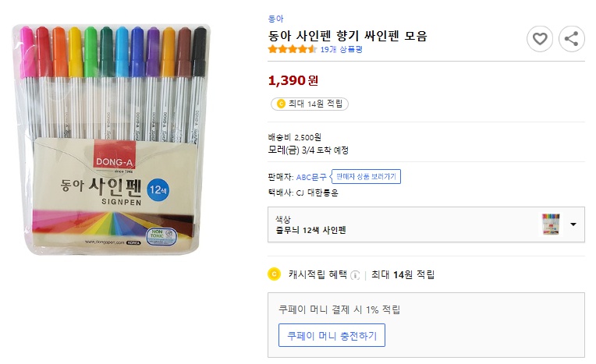Click the share icon button

[x=572, y=38]
